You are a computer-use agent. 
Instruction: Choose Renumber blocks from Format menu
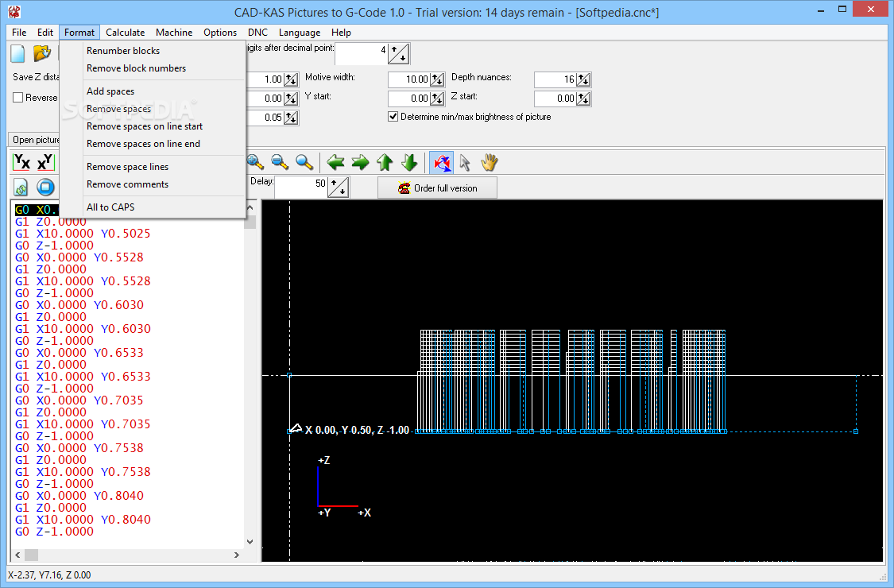click(x=153, y=51)
